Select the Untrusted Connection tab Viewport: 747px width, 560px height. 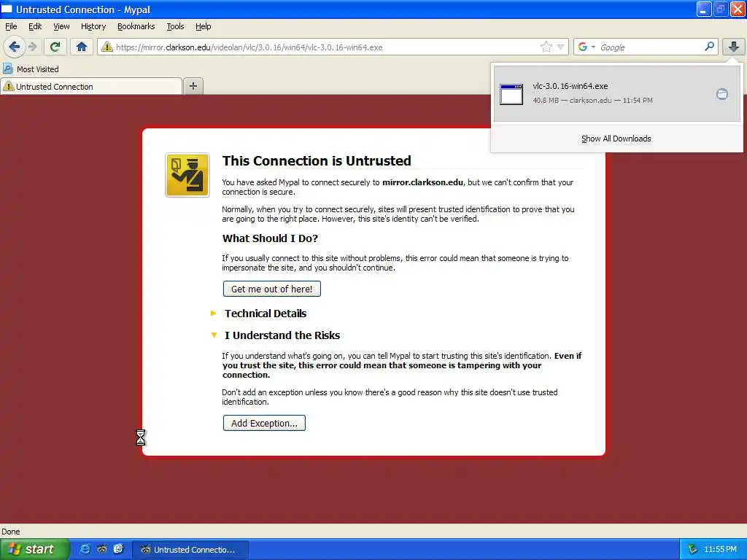[x=91, y=86]
